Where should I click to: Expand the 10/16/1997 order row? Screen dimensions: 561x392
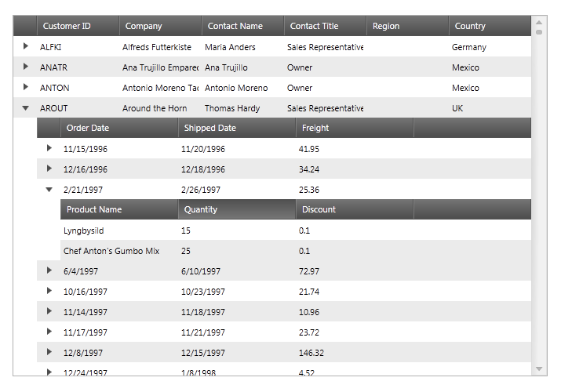pyautogui.click(x=49, y=291)
